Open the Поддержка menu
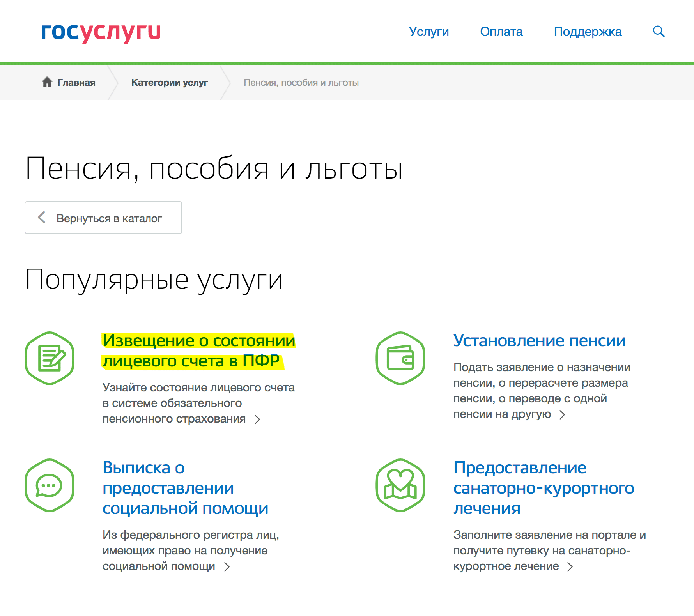The image size is (694, 616). pos(588,32)
